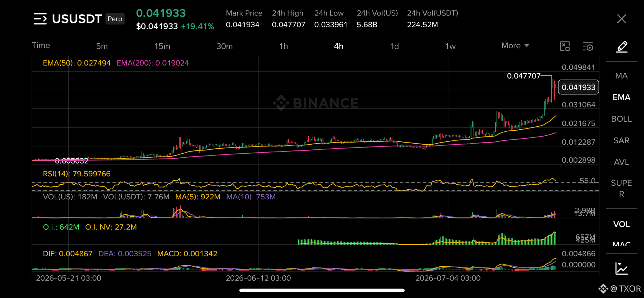Open chart indicator settings icon
The image size is (644, 298).
(588, 46)
